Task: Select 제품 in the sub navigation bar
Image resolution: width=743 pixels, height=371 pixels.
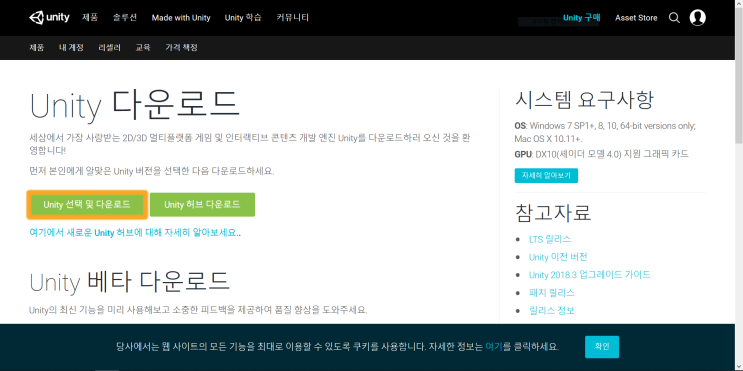Action: pos(36,47)
